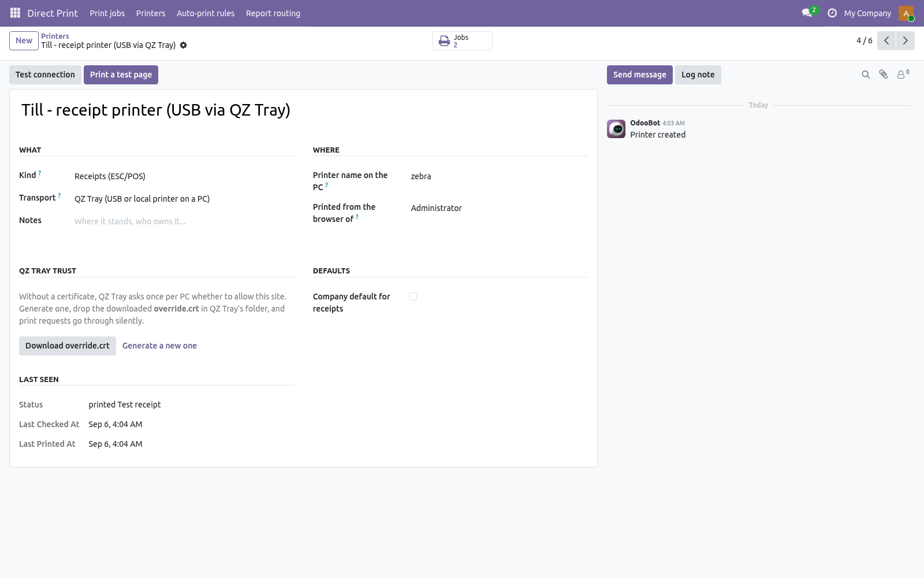
Task: Go to previous printer record
Action: 886,40
